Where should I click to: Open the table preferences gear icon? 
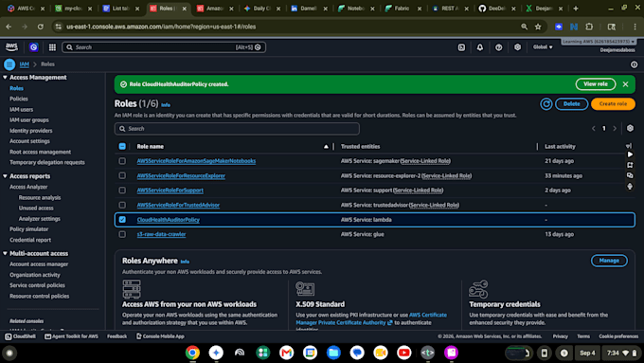[630, 128]
